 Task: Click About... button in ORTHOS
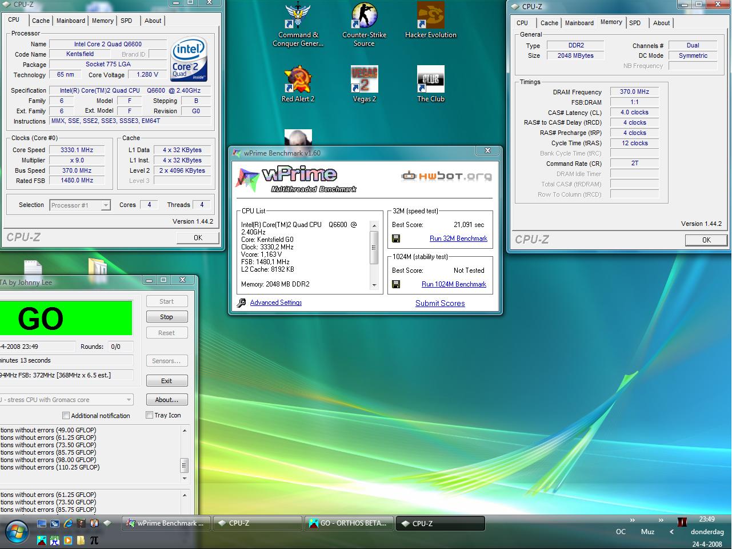[166, 400]
